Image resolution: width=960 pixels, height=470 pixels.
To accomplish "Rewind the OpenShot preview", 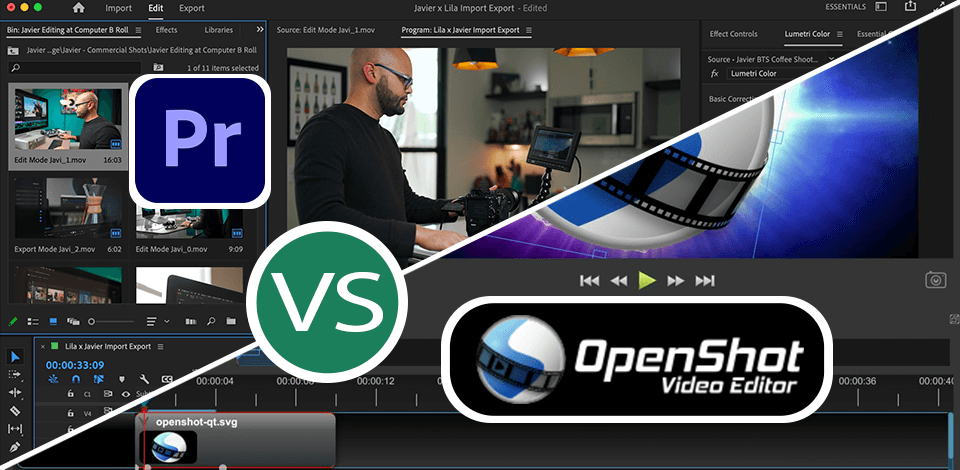I will pyautogui.click(x=619, y=281).
